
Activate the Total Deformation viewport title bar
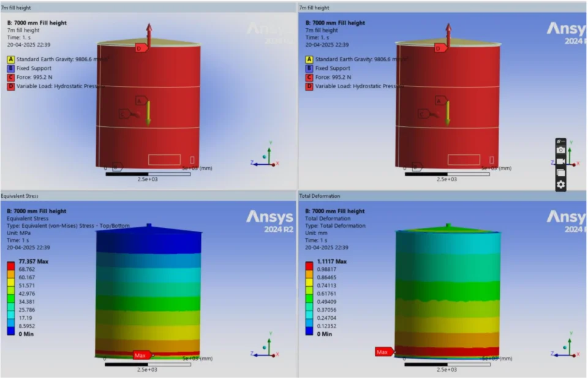point(442,196)
